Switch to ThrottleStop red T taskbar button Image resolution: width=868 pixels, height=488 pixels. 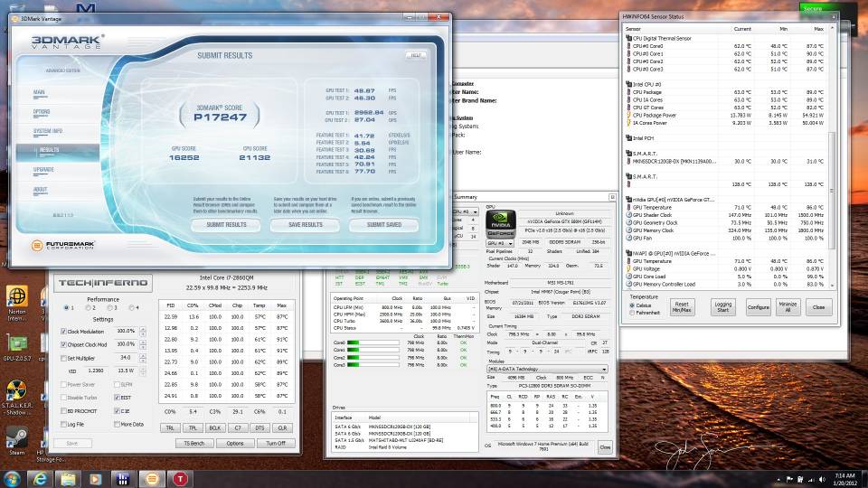click(x=180, y=479)
